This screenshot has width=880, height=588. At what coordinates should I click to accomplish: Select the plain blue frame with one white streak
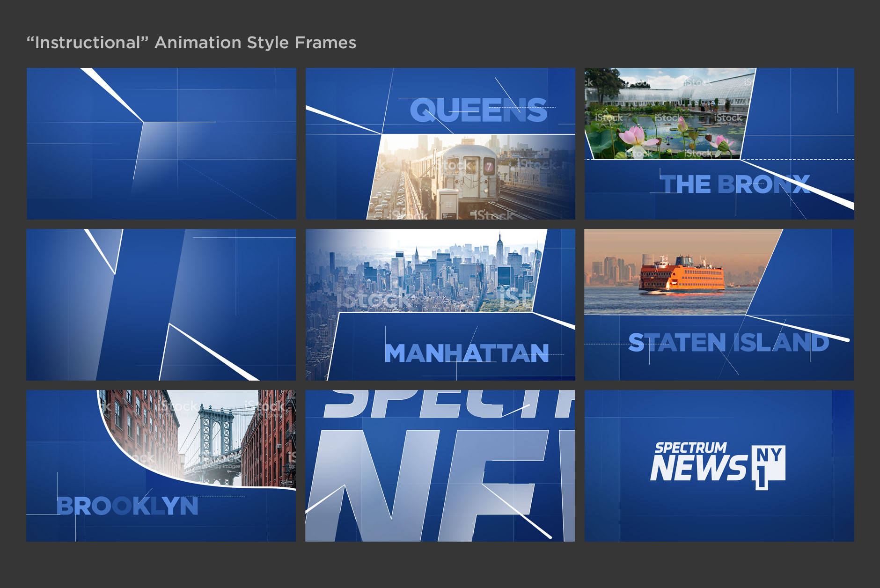(161, 144)
